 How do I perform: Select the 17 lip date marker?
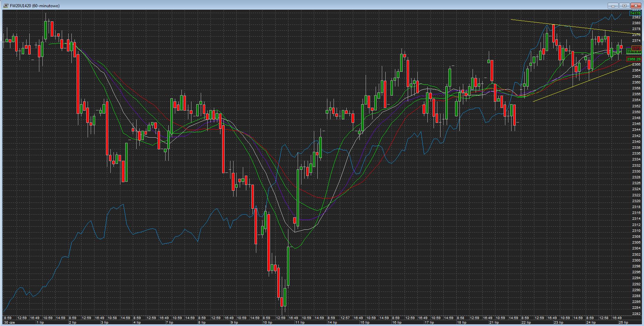pyautogui.click(x=429, y=323)
